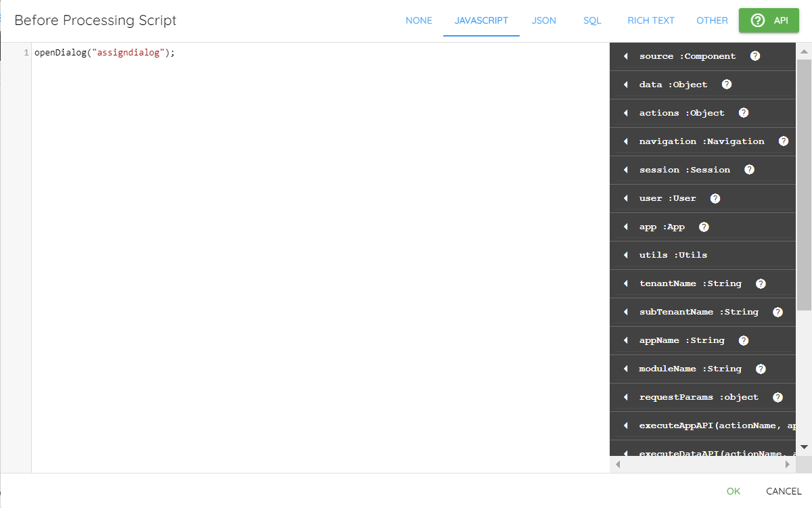The image size is (812, 508).
Task: Switch to the JSON tab
Action: (544, 20)
